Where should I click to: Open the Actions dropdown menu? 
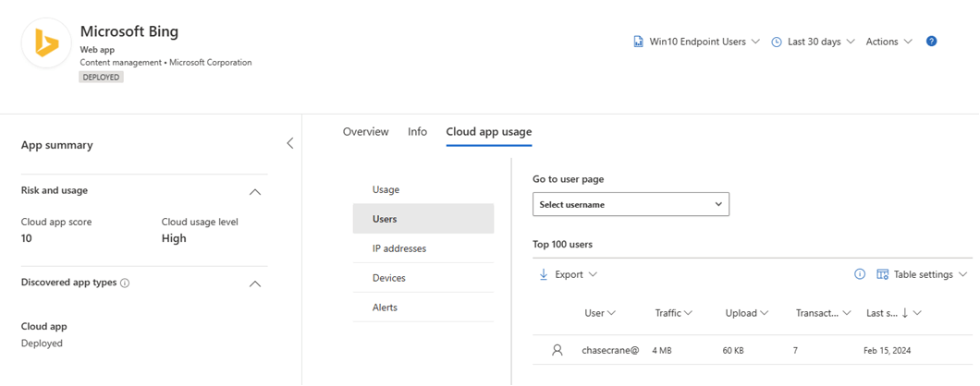click(888, 42)
